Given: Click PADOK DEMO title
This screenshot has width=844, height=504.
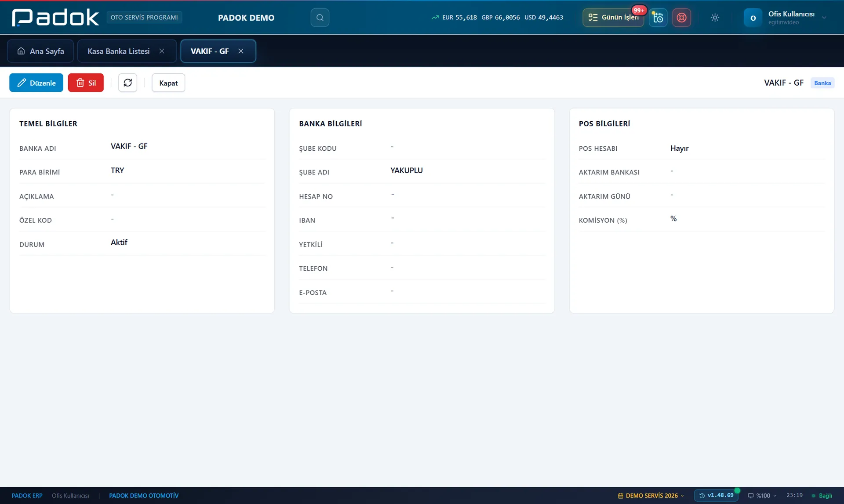Looking at the screenshot, I should 246,18.
